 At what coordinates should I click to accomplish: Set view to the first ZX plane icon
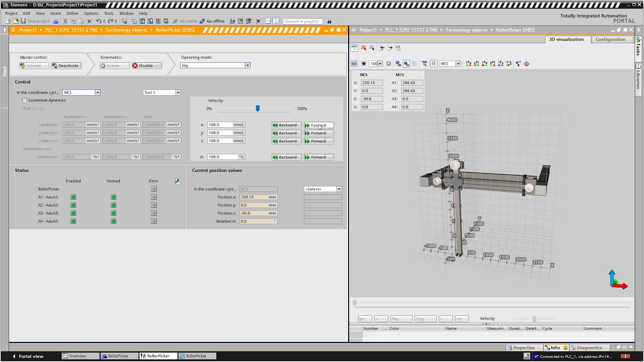pos(468,64)
